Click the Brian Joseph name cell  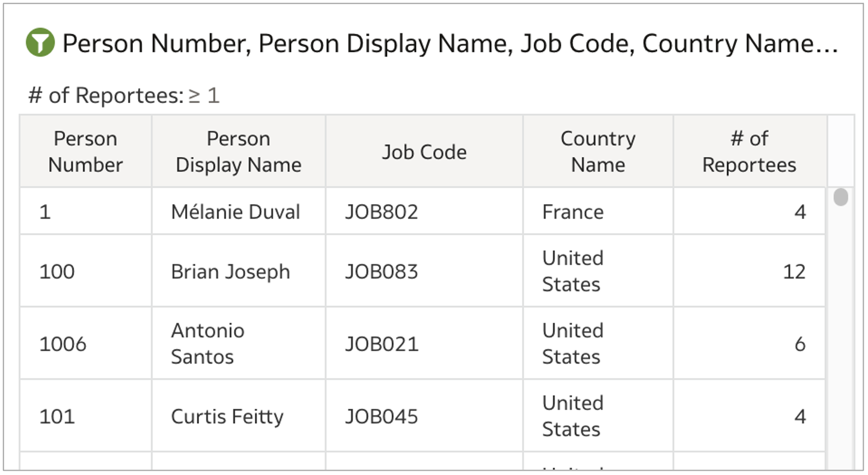(x=230, y=271)
